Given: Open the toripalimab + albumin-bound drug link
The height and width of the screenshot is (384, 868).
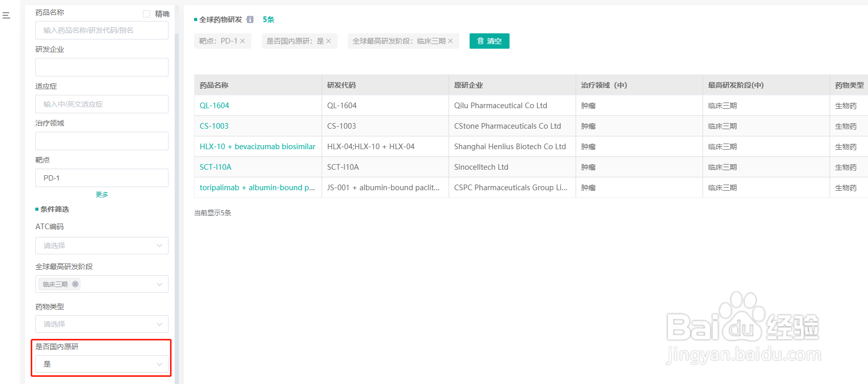Looking at the screenshot, I should coord(258,188).
